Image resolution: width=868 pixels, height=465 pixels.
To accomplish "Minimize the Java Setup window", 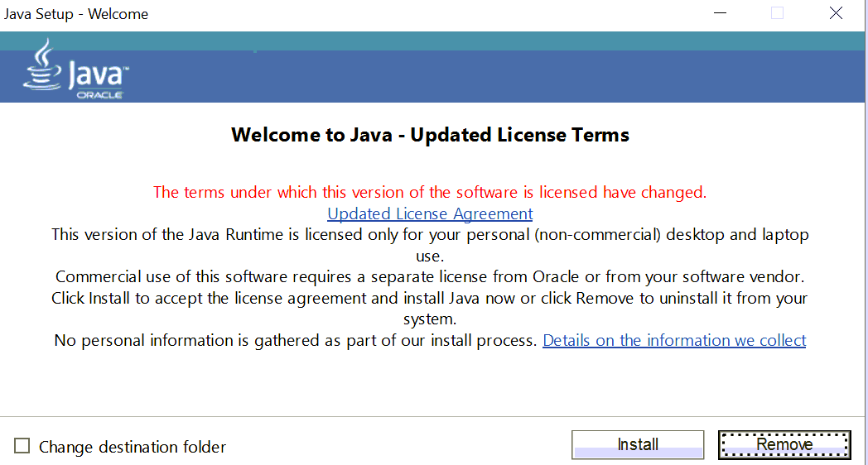I will pos(721,13).
